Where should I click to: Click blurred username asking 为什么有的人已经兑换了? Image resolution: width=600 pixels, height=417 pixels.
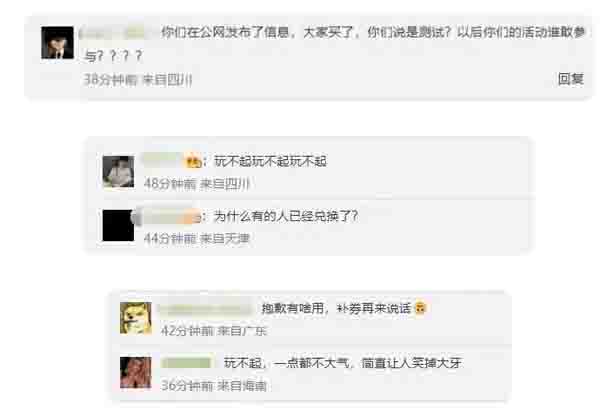point(168,217)
